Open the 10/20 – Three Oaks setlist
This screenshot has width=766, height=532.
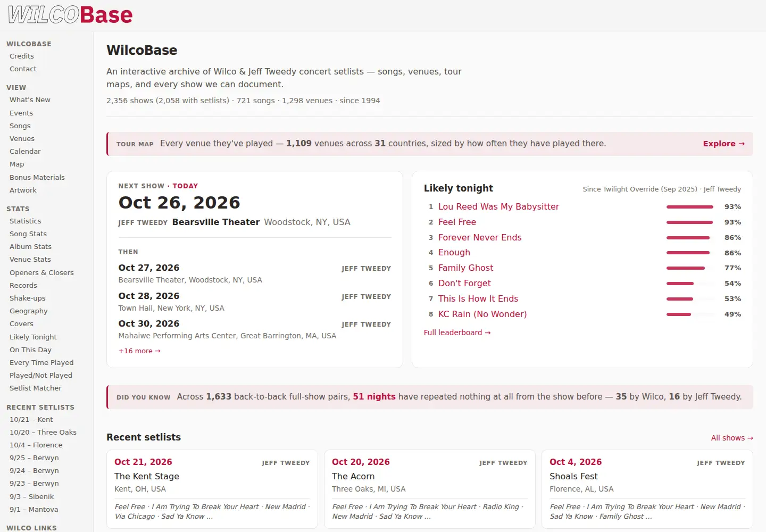click(x=43, y=433)
